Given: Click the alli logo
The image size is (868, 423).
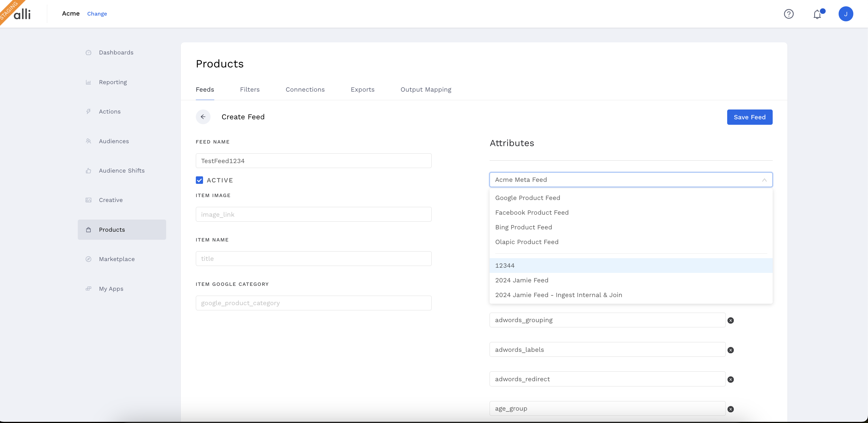Looking at the screenshot, I should (22, 14).
